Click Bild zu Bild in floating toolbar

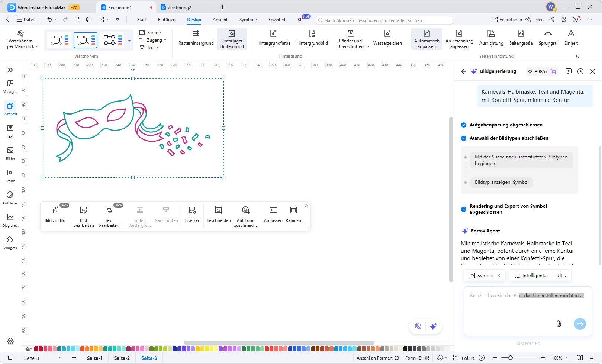pyautogui.click(x=55, y=215)
